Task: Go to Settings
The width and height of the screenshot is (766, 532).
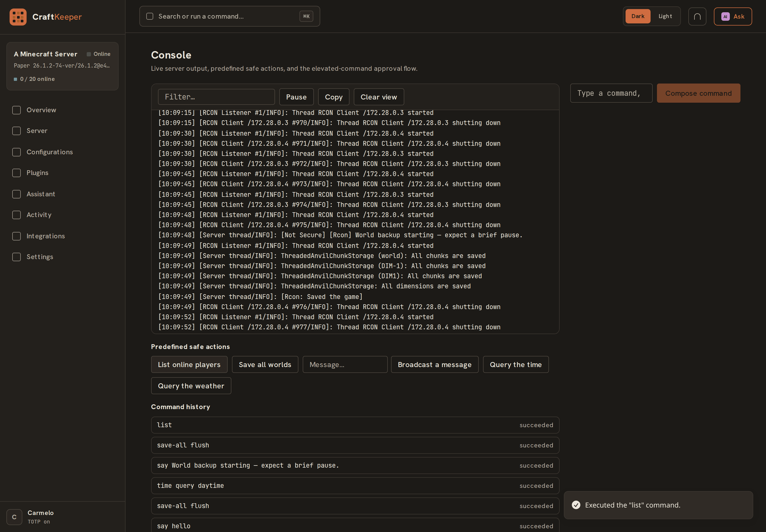Action: 62,257
